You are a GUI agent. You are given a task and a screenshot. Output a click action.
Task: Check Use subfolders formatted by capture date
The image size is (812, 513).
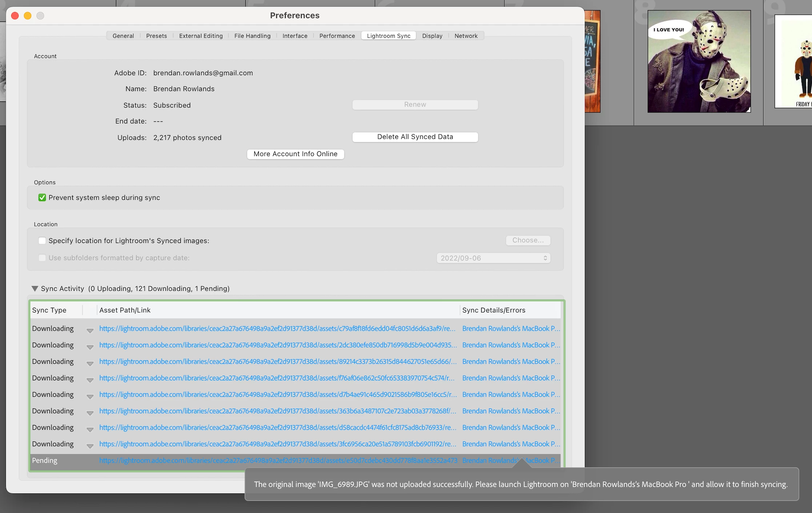tap(42, 258)
